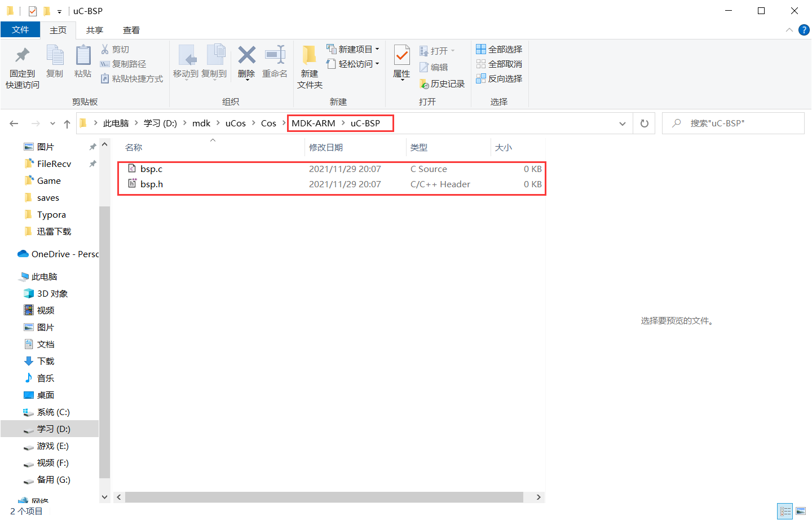Screen dimensions: 812x520
Task: Go up one folder level
Action: [x=67, y=124]
